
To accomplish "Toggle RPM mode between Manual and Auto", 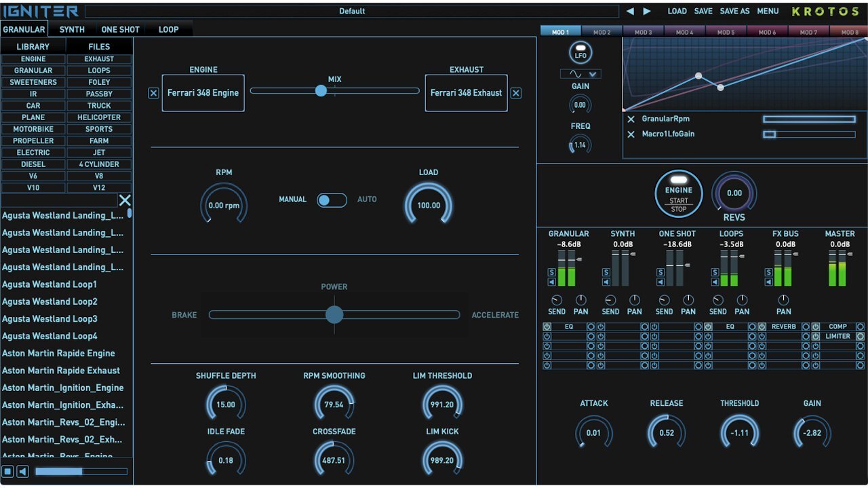I will coord(332,200).
